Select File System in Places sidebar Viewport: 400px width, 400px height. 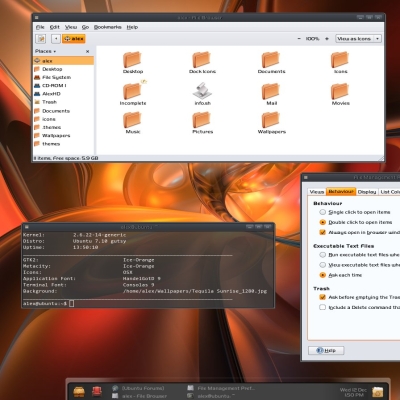click(x=63, y=77)
